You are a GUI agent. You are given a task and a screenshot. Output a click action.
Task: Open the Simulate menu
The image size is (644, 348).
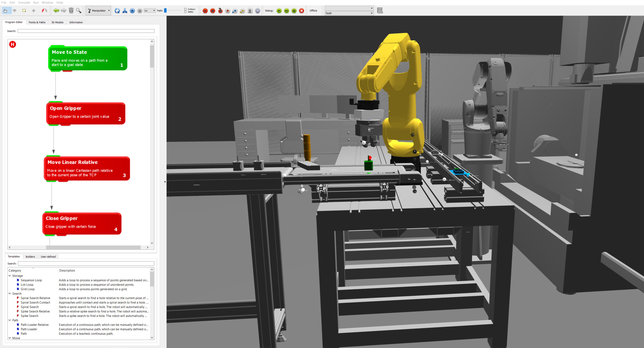(24, 2)
